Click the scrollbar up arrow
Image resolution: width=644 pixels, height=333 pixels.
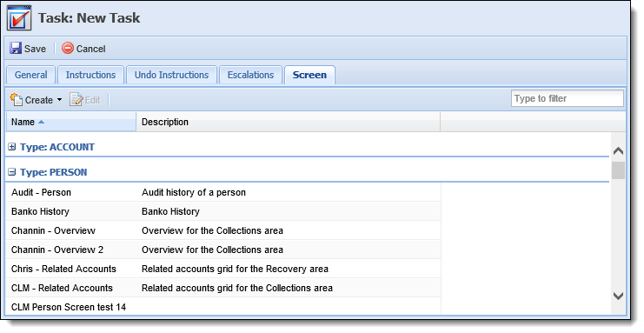click(x=618, y=151)
